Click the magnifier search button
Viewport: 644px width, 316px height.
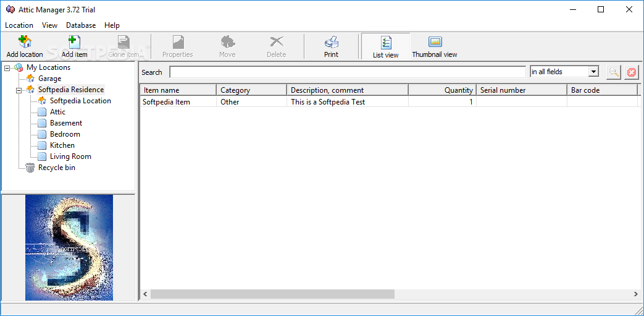614,72
